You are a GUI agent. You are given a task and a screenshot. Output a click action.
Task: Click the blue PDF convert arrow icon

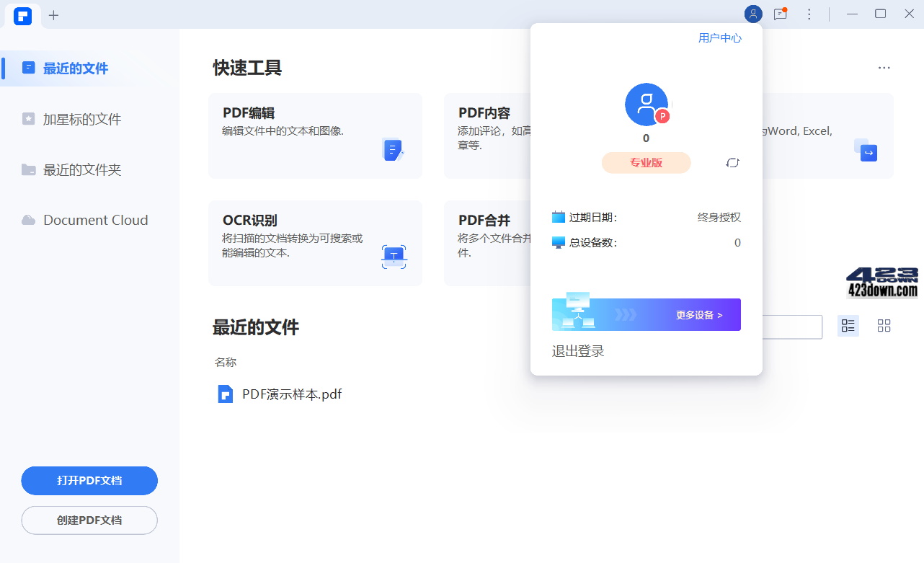pyautogui.click(x=867, y=151)
